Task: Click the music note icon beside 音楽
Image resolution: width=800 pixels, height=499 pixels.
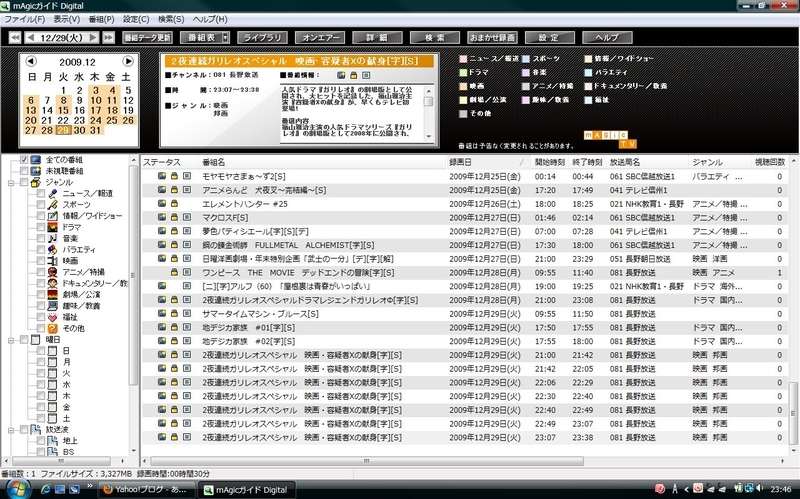Action: (53, 238)
